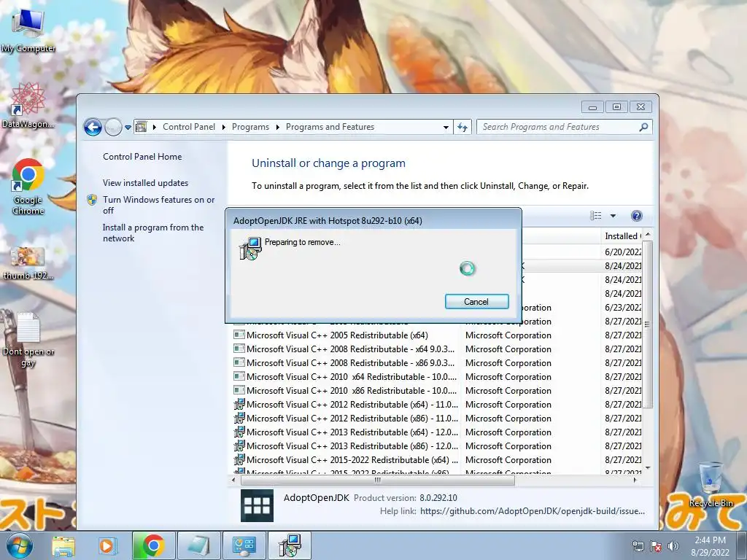Expand arrow after Control Panel breadcrumb

[223, 127]
